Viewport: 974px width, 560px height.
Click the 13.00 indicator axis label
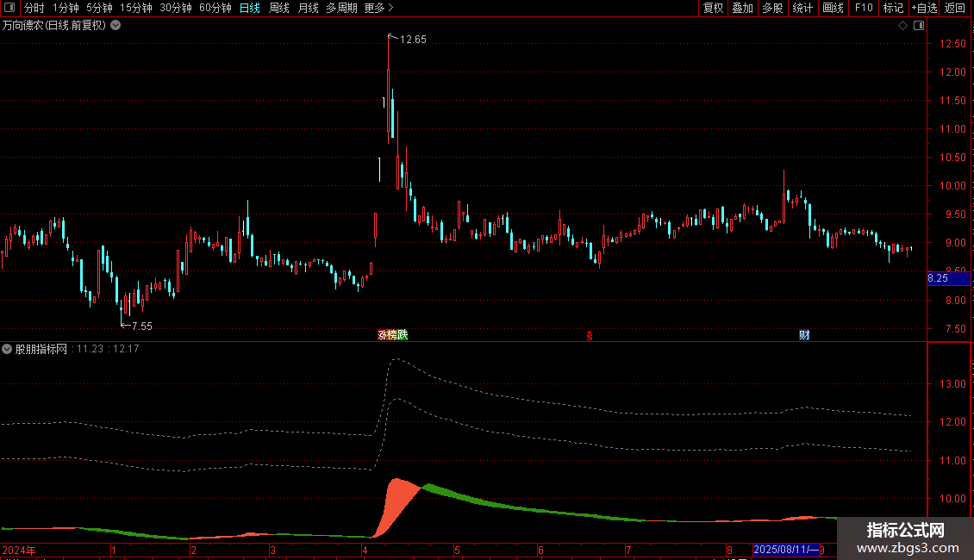(952, 384)
